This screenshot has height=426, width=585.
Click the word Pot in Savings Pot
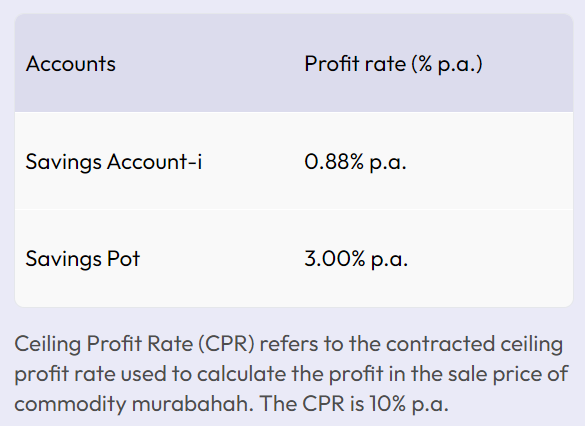[123, 259]
